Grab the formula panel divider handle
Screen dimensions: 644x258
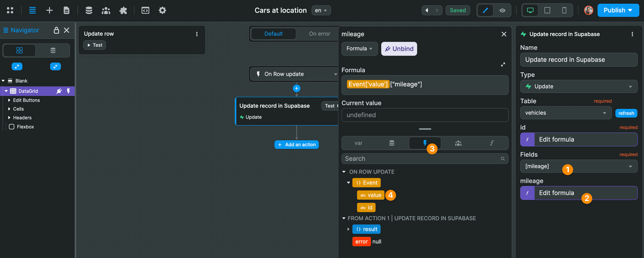pyautogui.click(x=425, y=129)
